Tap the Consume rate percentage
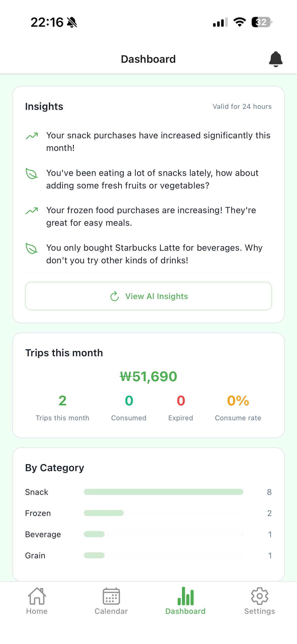Image resolution: width=297 pixels, height=644 pixels. tap(238, 401)
